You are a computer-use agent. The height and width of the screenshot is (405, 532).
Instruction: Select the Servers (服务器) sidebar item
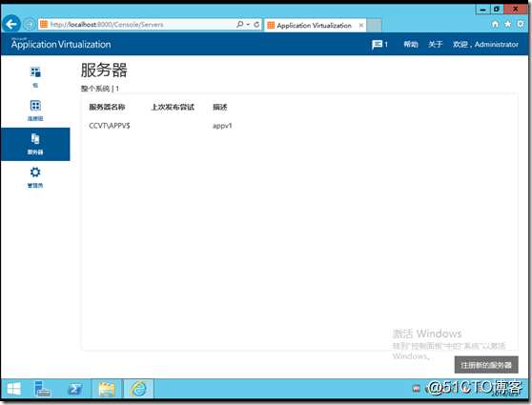(35, 144)
